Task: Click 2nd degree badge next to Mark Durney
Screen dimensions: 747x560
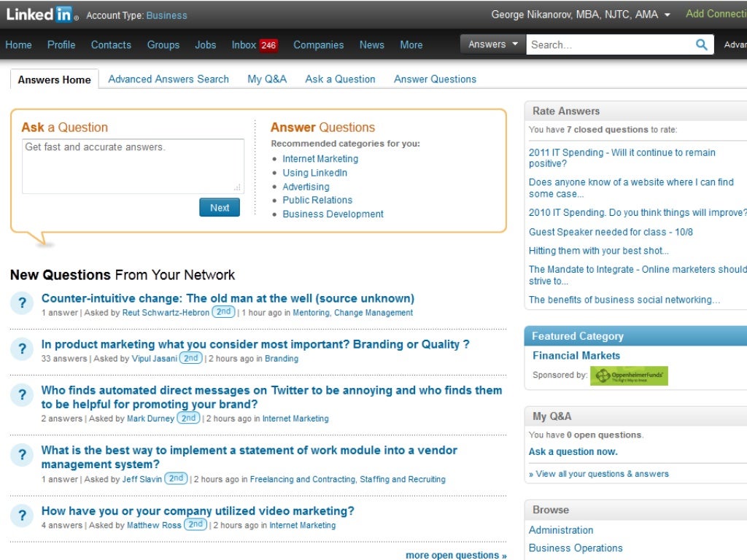Action: click(x=189, y=418)
